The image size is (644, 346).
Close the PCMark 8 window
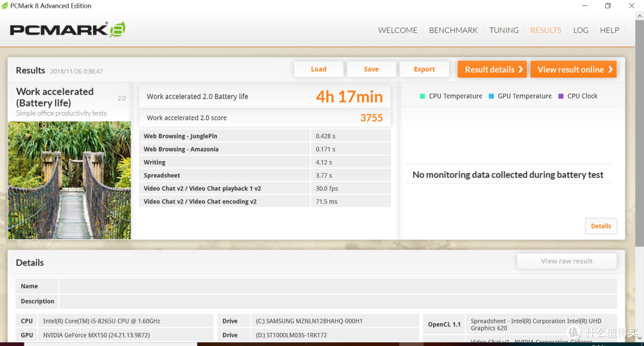[631, 6]
